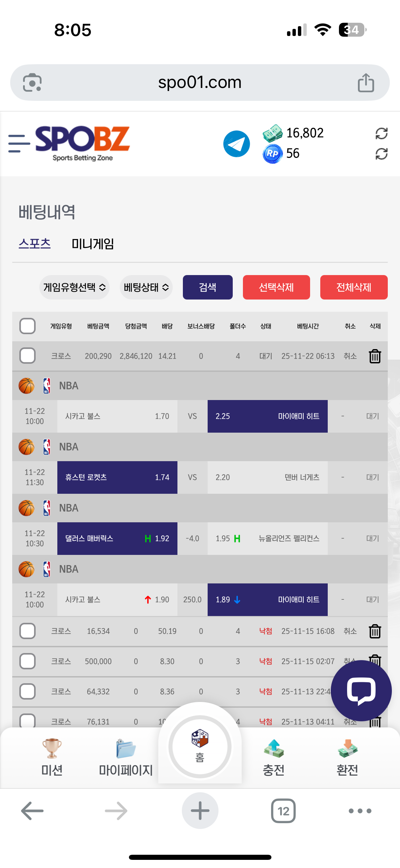
Task: Open the 베팅상태 dropdown
Action: click(146, 287)
